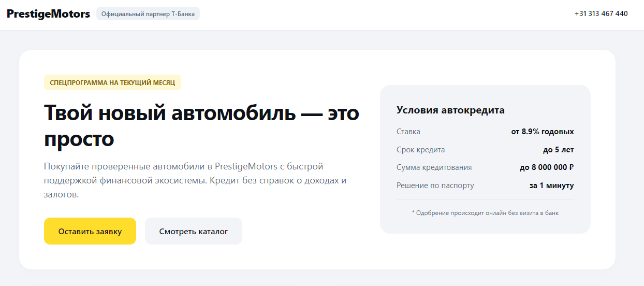Click the headline Твой новый автомобиль
The width and height of the screenshot is (644, 286).
(x=201, y=126)
